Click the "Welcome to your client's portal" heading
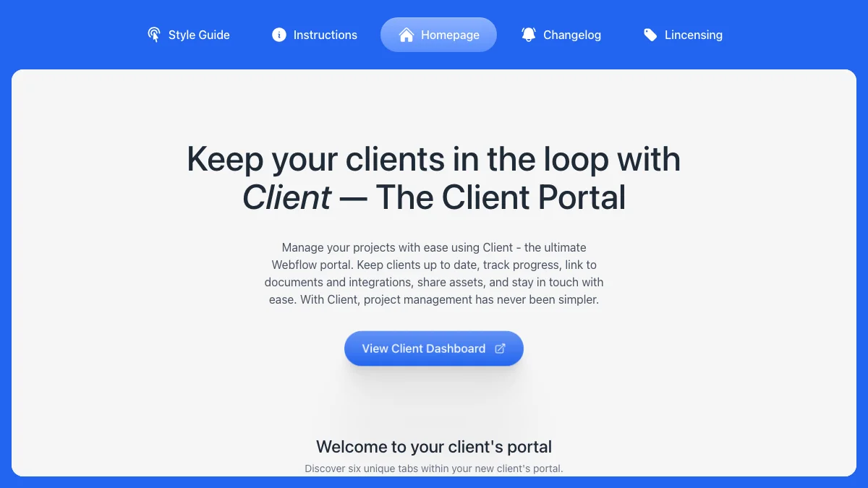This screenshot has width=868, height=488. [434, 447]
